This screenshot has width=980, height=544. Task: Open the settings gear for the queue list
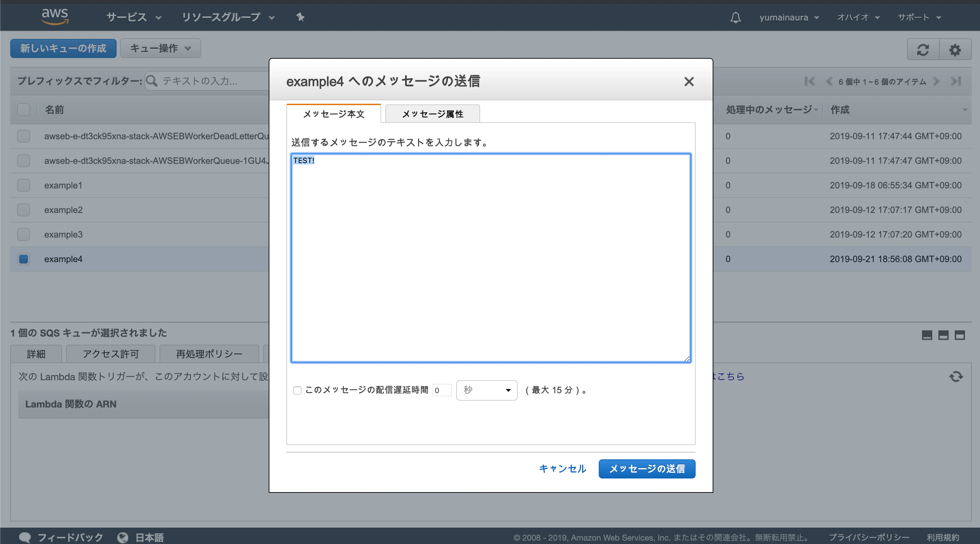coord(955,49)
